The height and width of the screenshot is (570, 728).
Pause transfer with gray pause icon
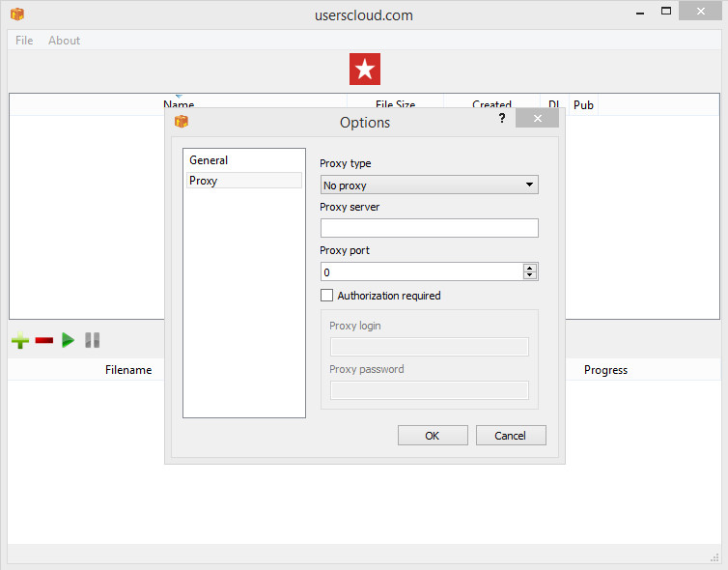tap(93, 340)
